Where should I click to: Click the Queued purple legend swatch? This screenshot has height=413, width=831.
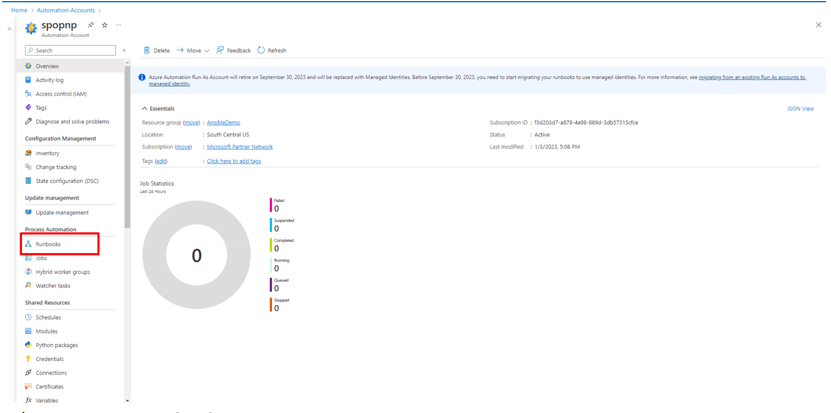pyautogui.click(x=271, y=285)
